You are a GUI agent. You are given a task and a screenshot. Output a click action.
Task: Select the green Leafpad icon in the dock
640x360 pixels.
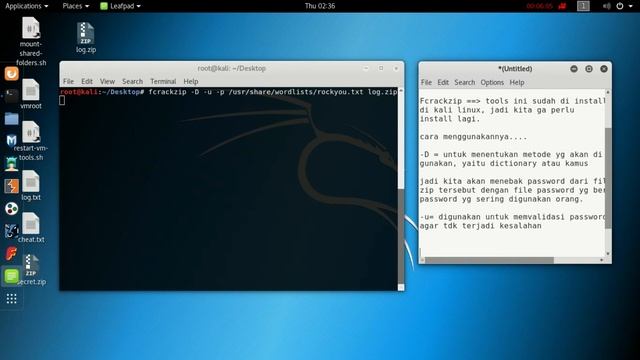(11, 276)
